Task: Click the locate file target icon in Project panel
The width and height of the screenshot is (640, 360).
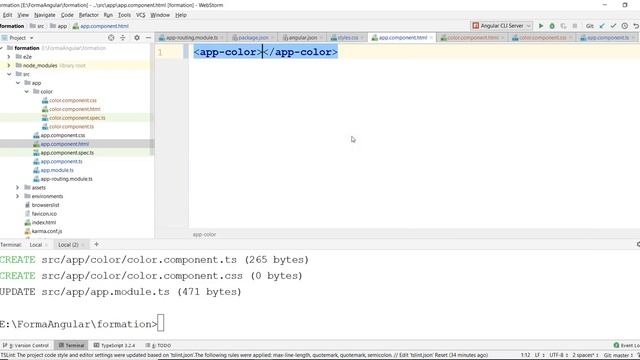Action: pos(111,38)
